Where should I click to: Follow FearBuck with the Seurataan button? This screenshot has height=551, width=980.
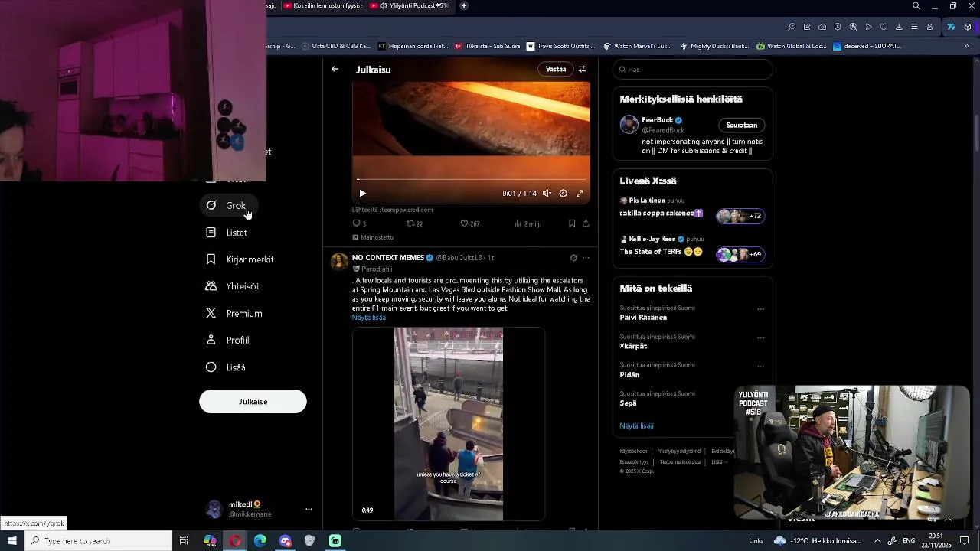(x=741, y=126)
